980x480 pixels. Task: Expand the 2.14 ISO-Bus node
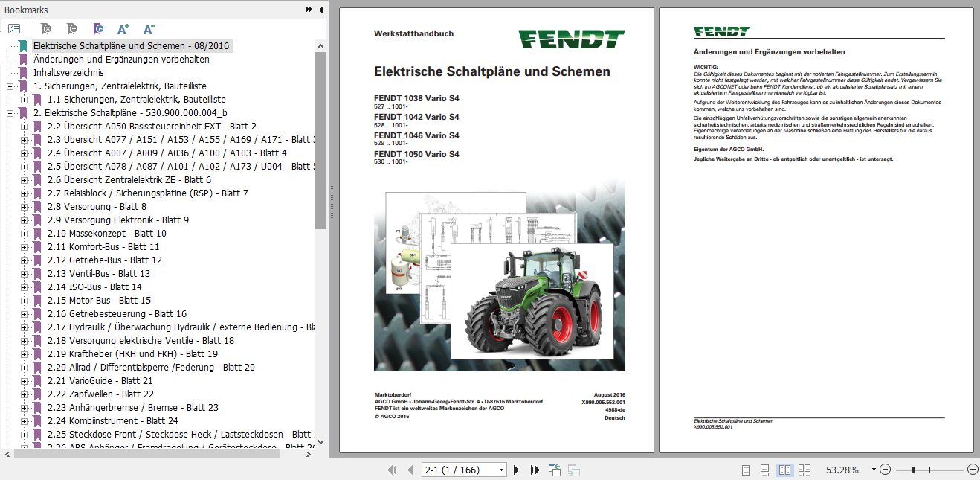tap(25, 287)
